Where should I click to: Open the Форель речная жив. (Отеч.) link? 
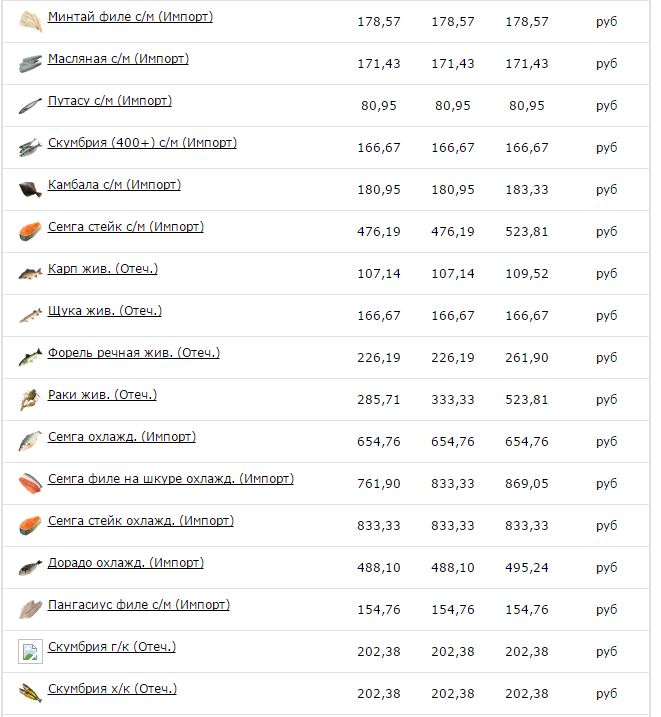point(134,353)
